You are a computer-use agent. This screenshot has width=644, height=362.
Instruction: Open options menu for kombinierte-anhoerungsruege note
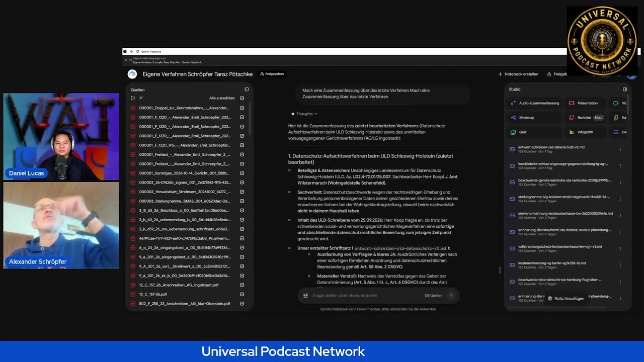pos(620,165)
